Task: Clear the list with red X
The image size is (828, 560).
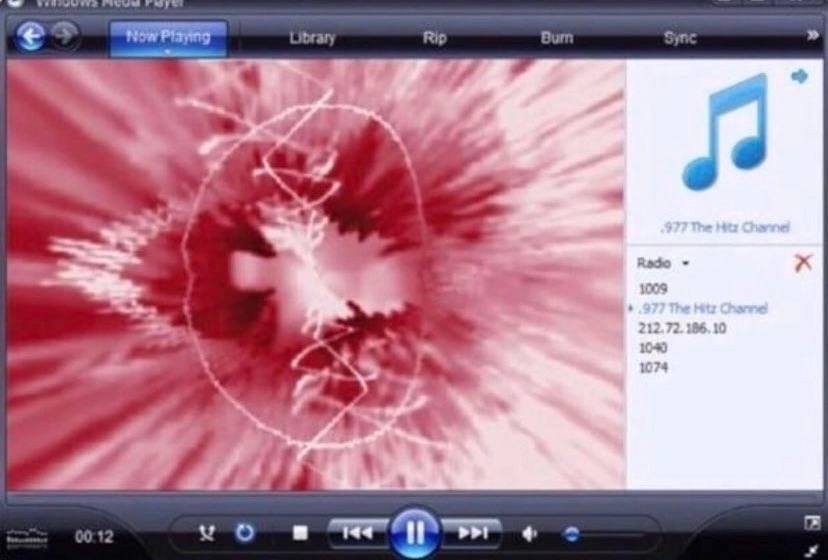Action: pos(802,263)
